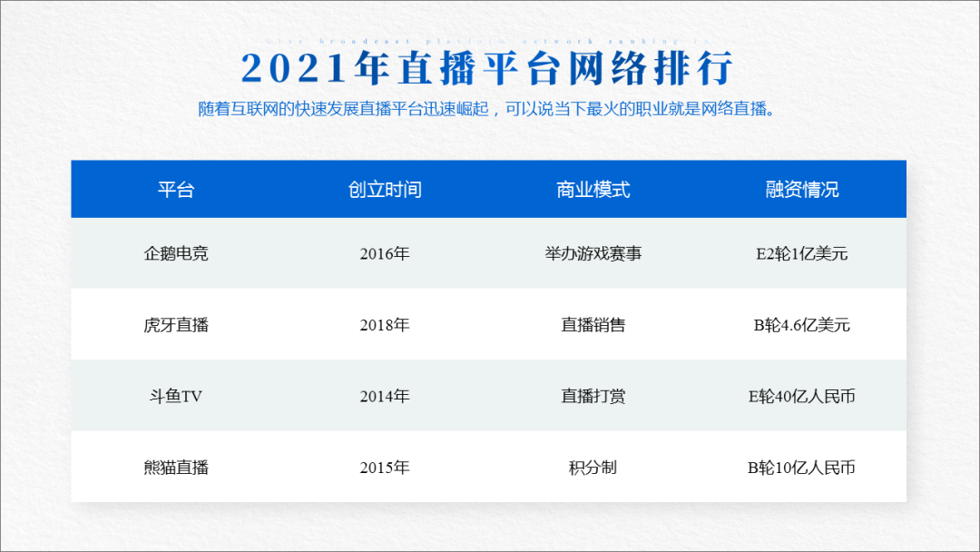The width and height of the screenshot is (980, 552).
Task: Select the 2014年 cell
Action: 385,396
